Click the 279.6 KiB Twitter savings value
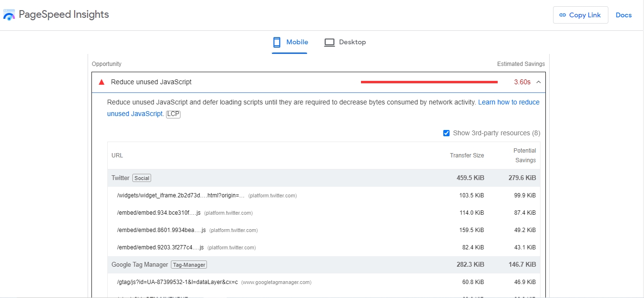Screen dimensions: 644x298 point(522,178)
